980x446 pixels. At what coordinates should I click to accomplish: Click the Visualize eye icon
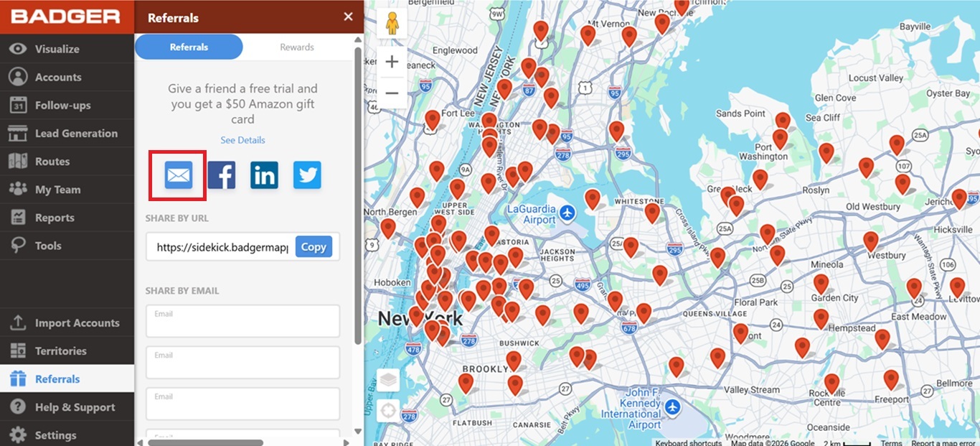(18, 49)
